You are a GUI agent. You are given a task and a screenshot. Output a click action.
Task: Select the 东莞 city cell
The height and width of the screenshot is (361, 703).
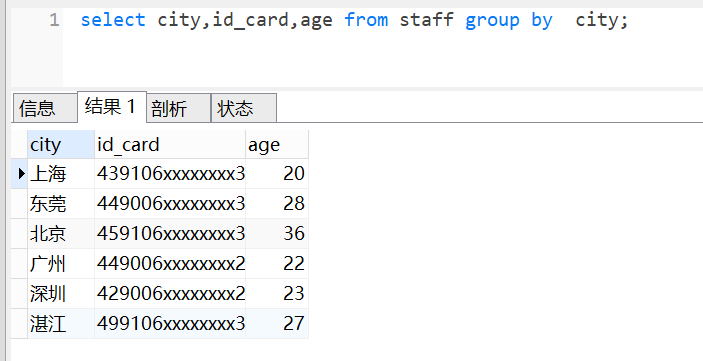click(61, 204)
